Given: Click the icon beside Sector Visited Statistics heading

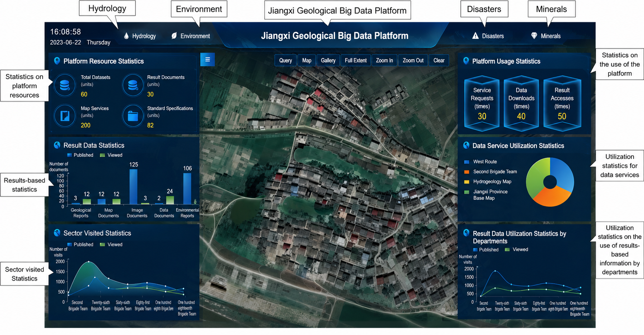Looking at the screenshot, I should [x=57, y=233].
